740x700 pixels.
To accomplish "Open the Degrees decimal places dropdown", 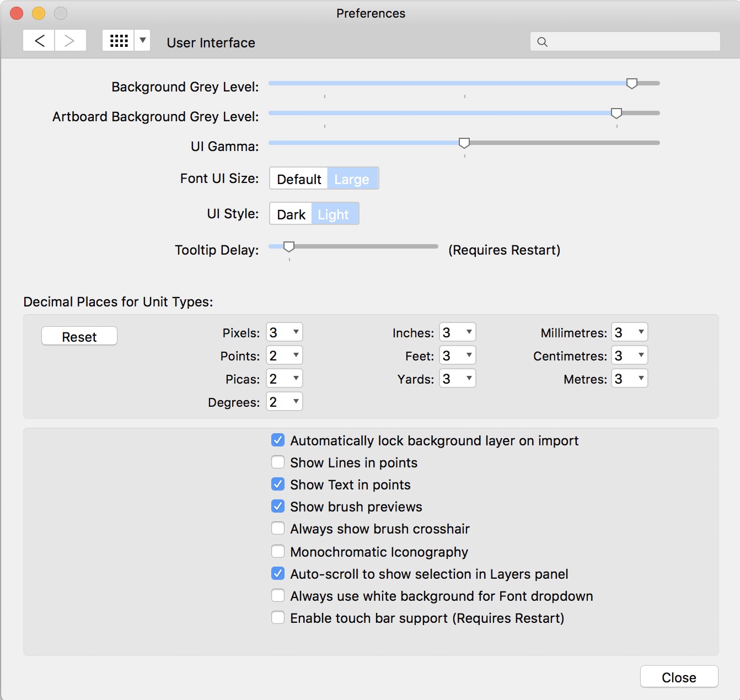I will (x=285, y=402).
